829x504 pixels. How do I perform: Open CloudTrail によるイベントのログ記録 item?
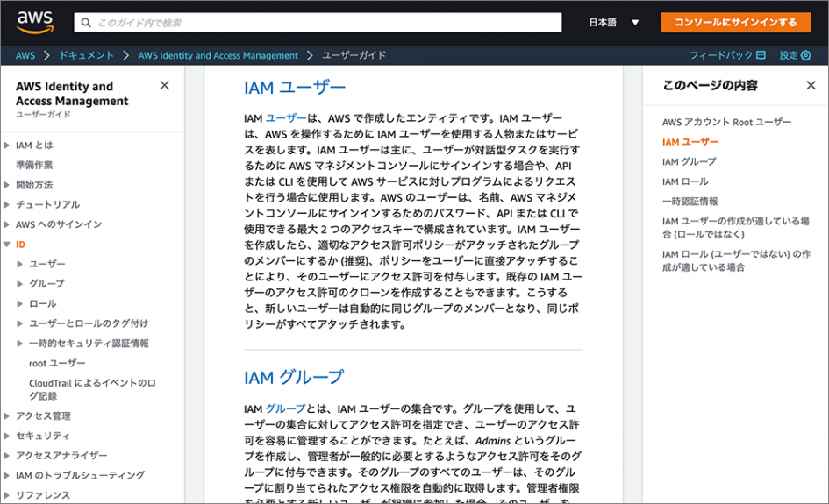[x=92, y=389]
